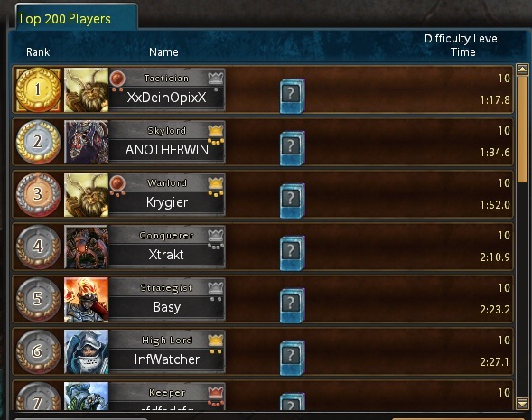The height and width of the screenshot is (420, 532).
Task: Click the gold rank 1 medal
Action: click(x=38, y=89)
